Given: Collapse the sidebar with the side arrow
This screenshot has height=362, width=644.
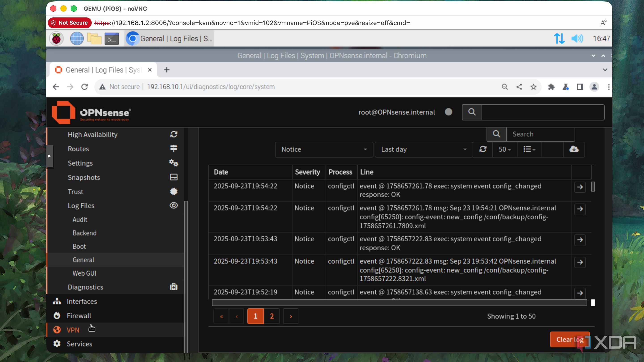Looking at the screenshot, I should (x=49, y=156).
